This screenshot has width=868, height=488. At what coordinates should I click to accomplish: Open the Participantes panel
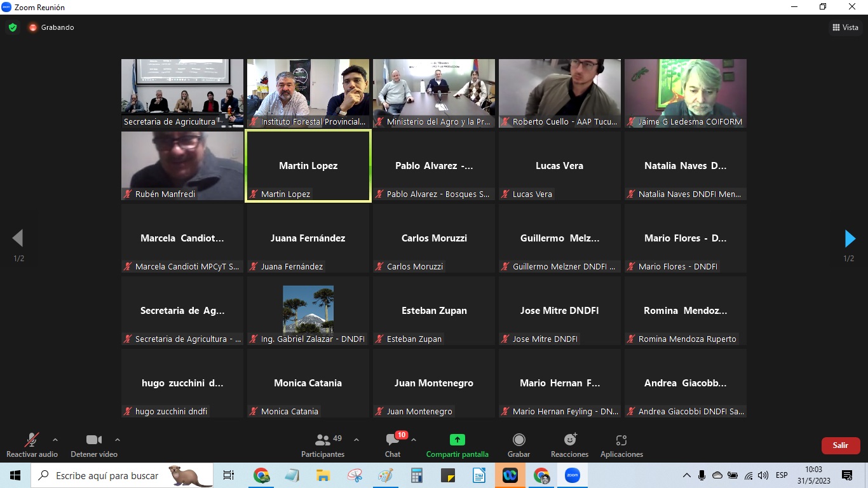point(323,445)
